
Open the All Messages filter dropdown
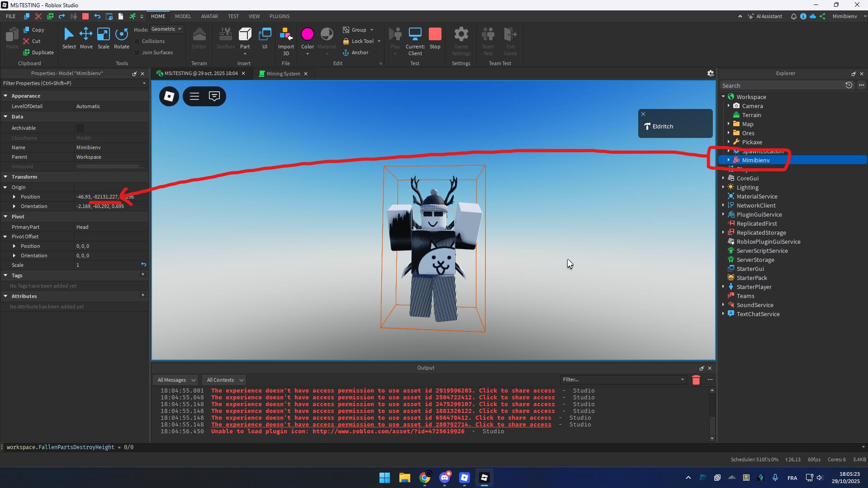point(176,380)
